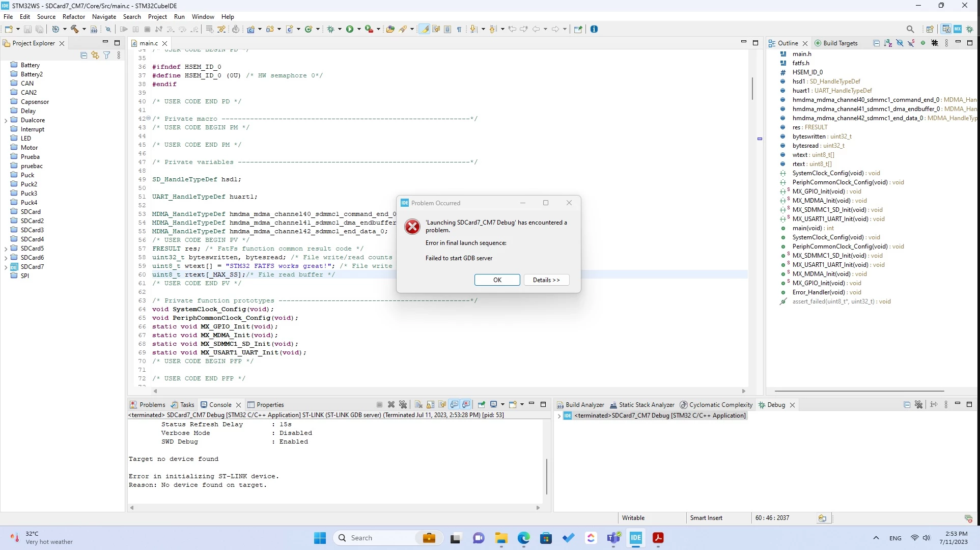Switch to the Problems tab
The width and height of the screenshot is (980, 550).
point(148,404)
